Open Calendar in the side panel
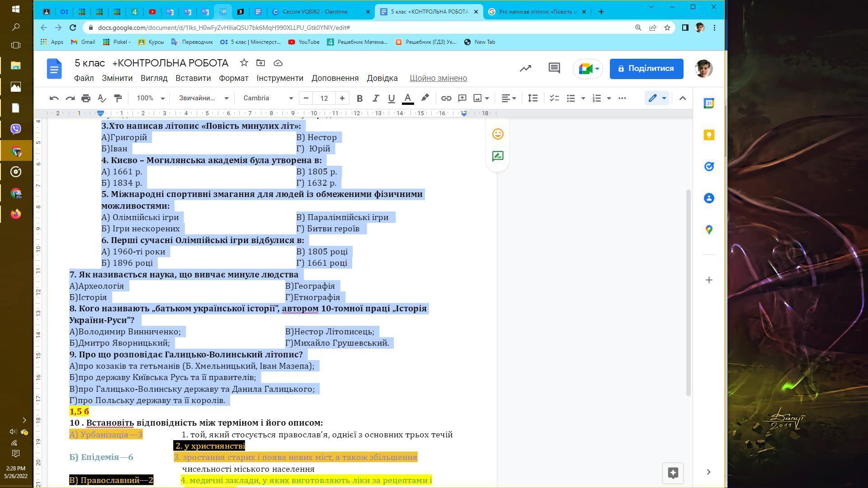 pos(709,103)
